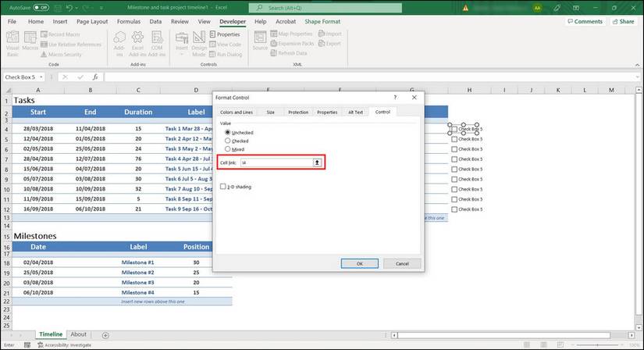Switch to the Shape Format ribbon tab
The height and width of the screenshot is (350, 644).
pyautogui.click(x=322, y=21)
